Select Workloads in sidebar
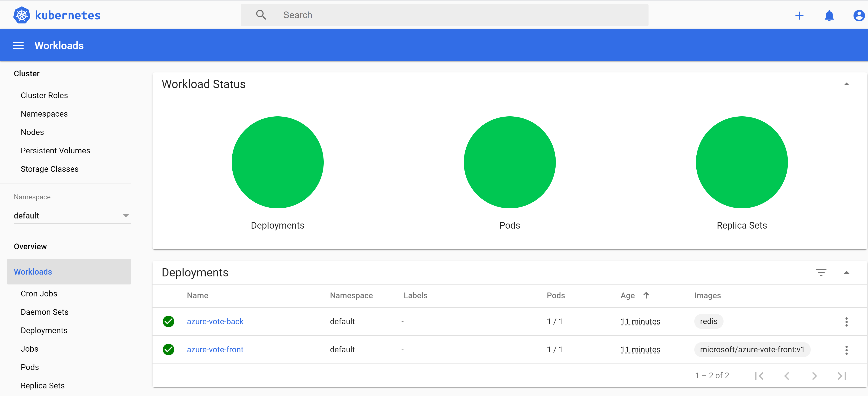Image resolution: width=868 pixels, height=396 pixels. tap(69, 272)
